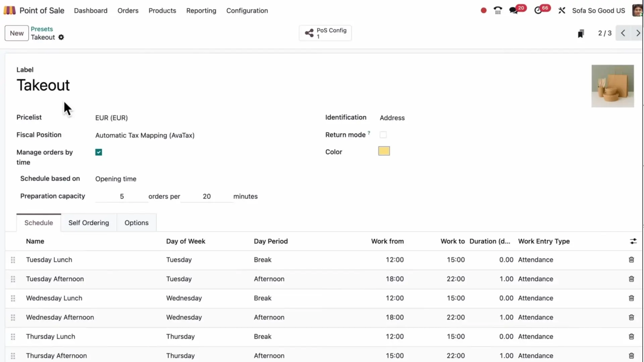Start a call via the phone icon
The width and height of the screenshot is (644, 362).
coord(497,10)
